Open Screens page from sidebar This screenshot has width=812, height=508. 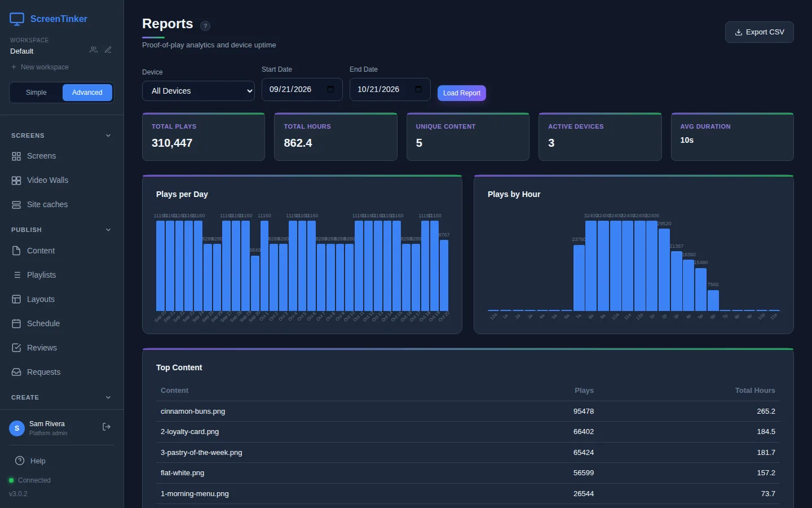[x=61, y=156]
